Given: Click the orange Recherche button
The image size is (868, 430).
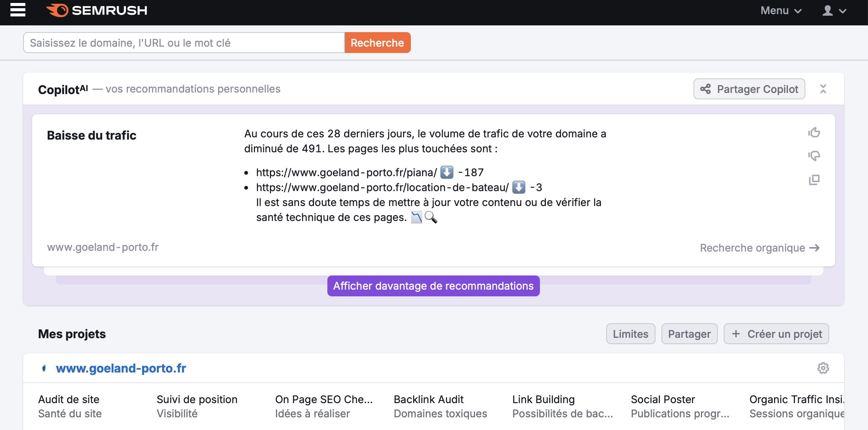Looking at the screenshot, I should [x=377, y=43].
